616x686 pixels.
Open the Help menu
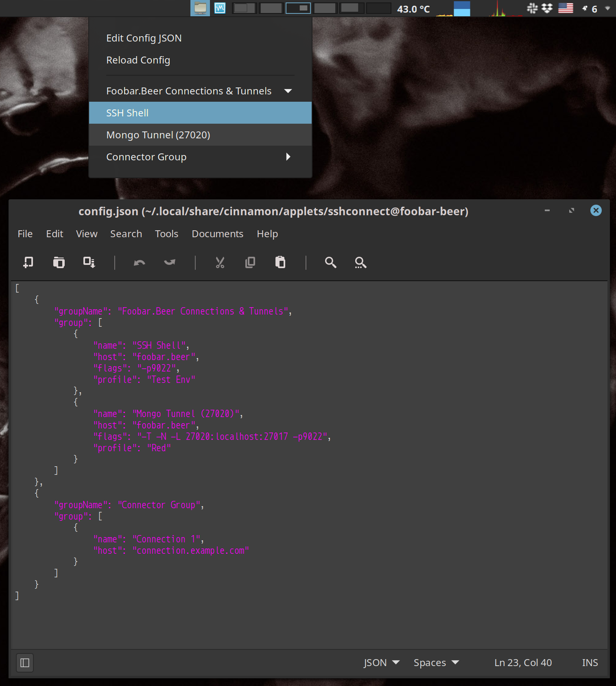click(267, 234)
